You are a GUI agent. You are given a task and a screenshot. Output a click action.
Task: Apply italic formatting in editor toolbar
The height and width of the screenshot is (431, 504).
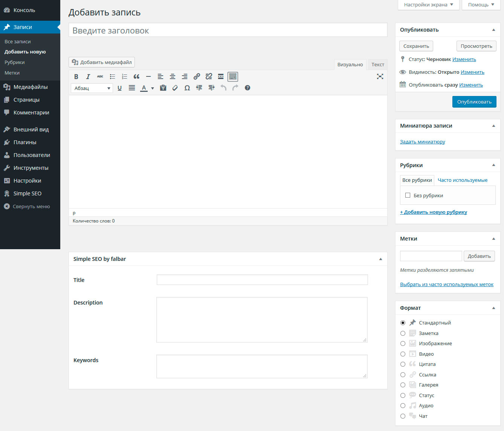[x=88, y=76]
